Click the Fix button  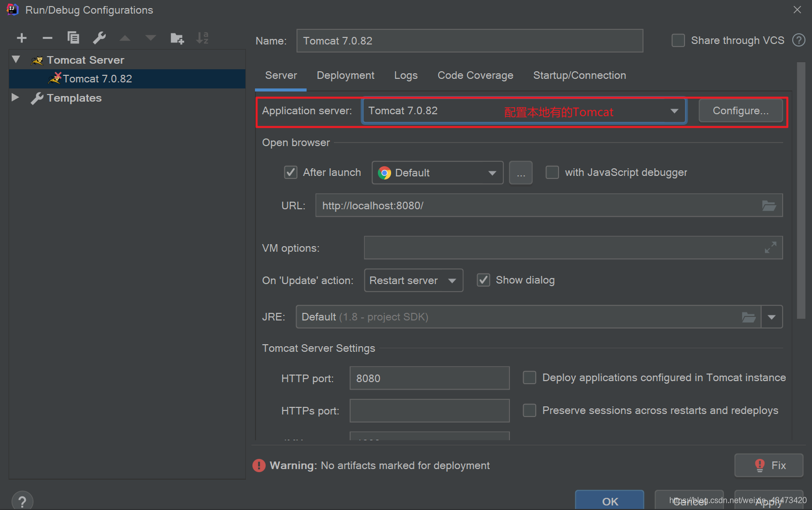click(x=768, y=466)
